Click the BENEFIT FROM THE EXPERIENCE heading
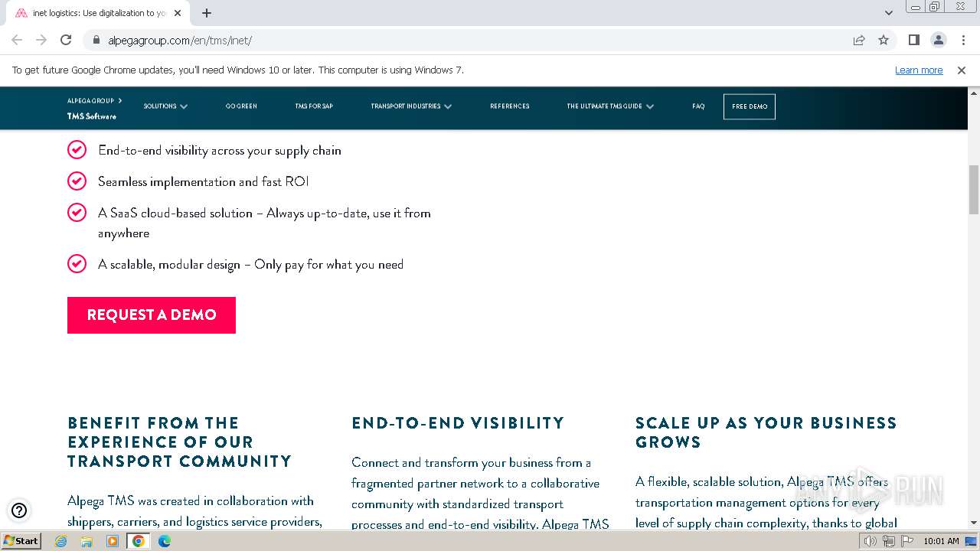Image resolution: width=980 pixels, height=551 pixels. click(x=180, y=442)
